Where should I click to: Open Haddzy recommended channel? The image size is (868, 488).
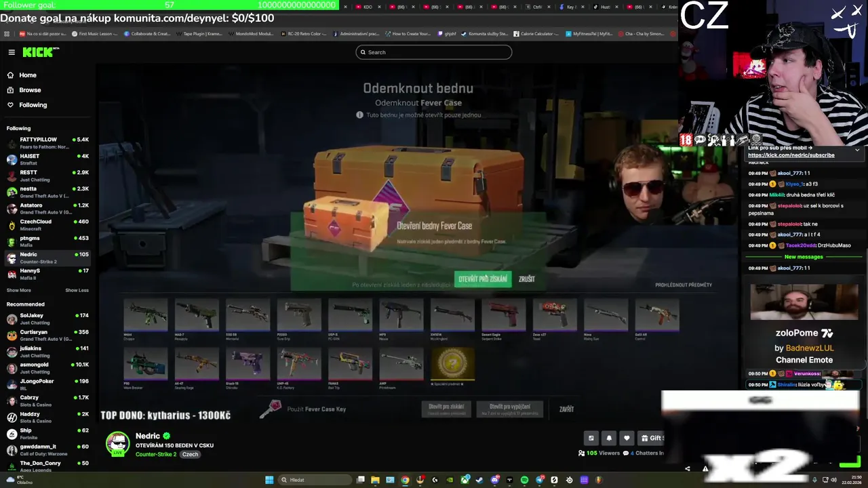tap(47, 417)
